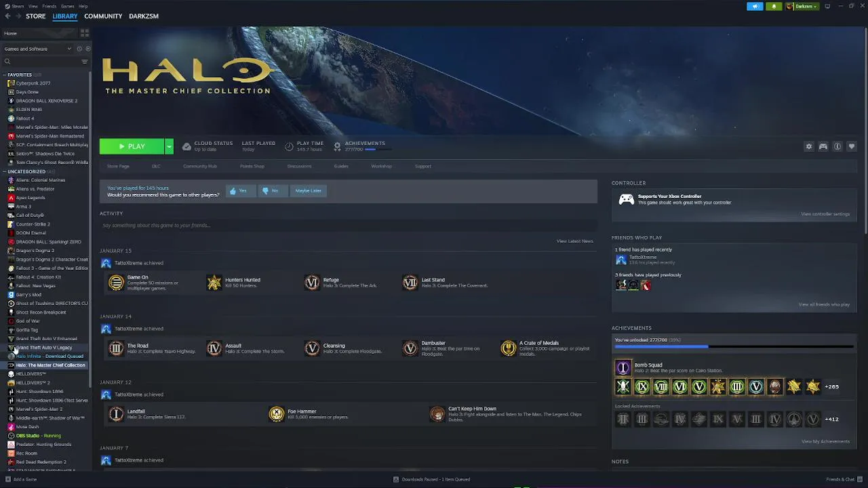Click the activity status input box

point(349,226)
